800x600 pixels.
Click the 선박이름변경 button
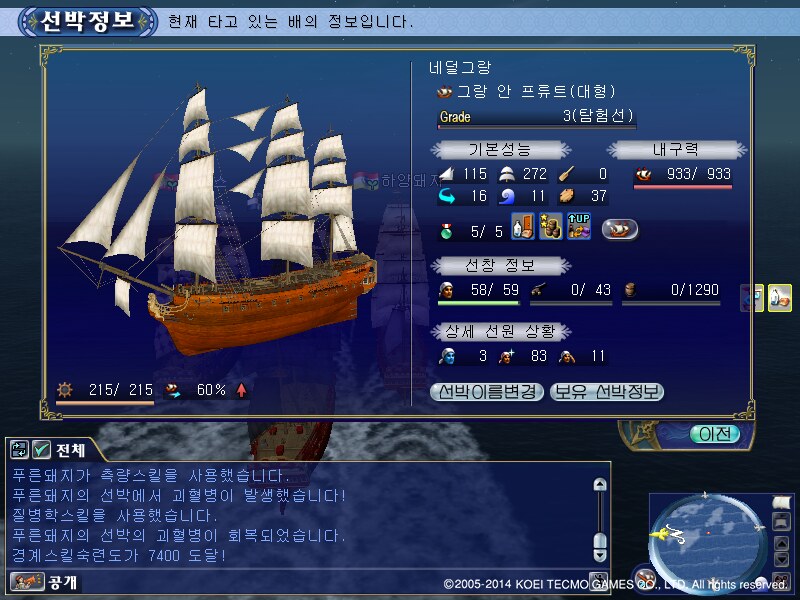coord(487,392)
